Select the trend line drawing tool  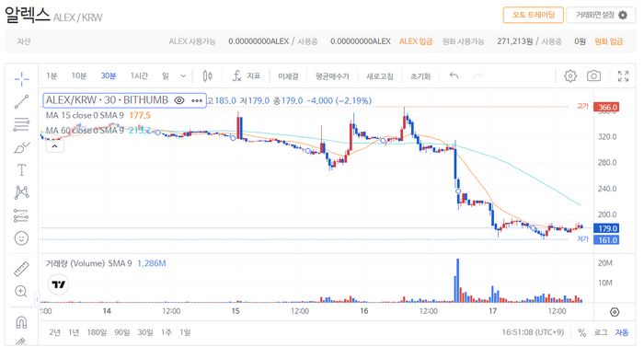click(x=21, y=101)
